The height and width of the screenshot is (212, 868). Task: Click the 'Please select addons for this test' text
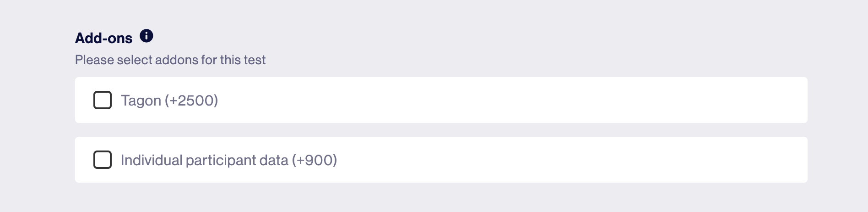pyautogui.click(x=170, y=60)
